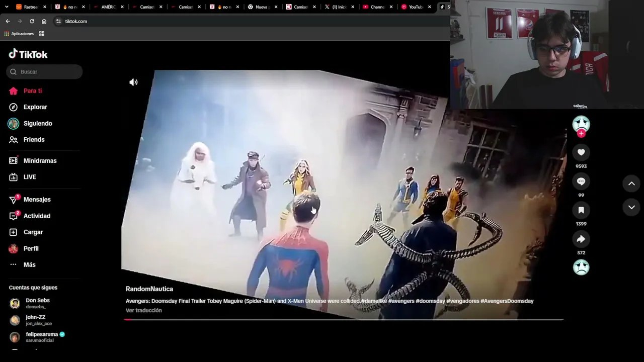
Task: Close the (1) Inicio X tab
Action: click(x=353, y=7)
